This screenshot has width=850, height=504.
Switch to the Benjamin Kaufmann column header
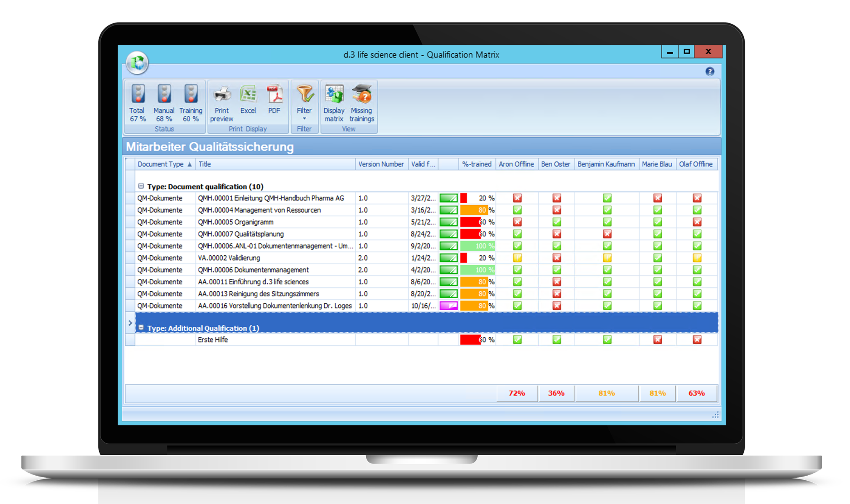tap(606, 164)
